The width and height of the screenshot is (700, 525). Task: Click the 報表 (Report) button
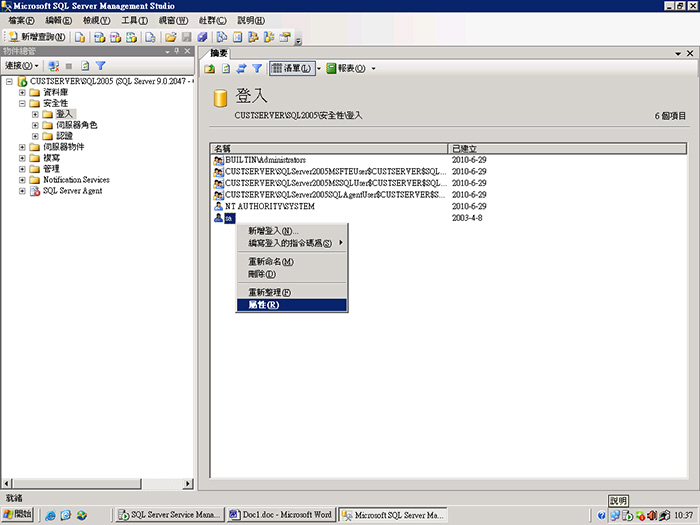pyautogui.click(x=346, y=68)
